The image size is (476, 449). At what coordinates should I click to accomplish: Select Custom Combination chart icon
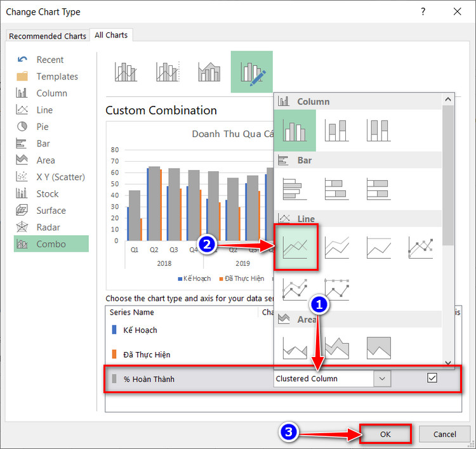click(x=252, y=72)
